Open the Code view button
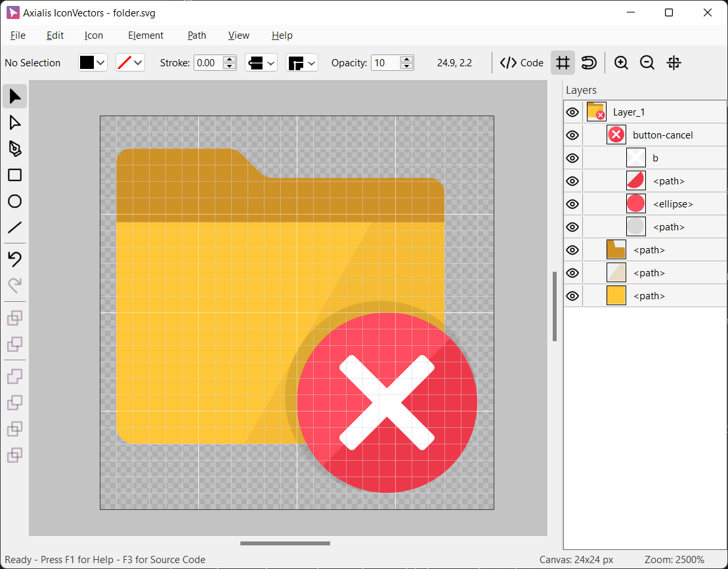This screenshot has width=728, height=569. click(x=522, y=63)
